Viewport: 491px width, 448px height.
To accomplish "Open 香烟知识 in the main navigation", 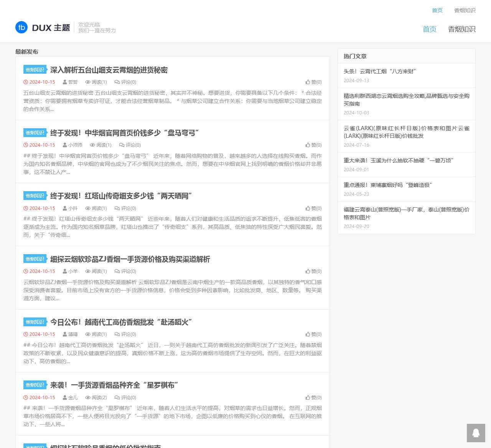I will (x=462, y=29).
